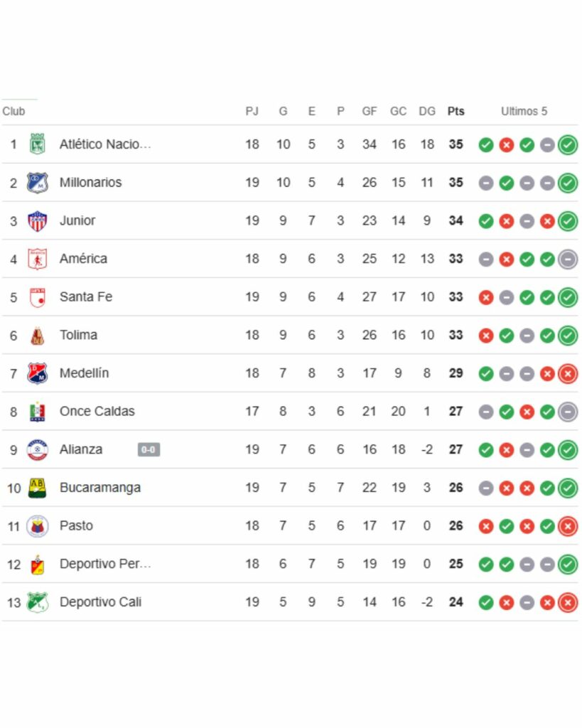The height and width of the screenshot is (728, 582).
Task: Select the Junior team crest icon
Action: point(37,221)
